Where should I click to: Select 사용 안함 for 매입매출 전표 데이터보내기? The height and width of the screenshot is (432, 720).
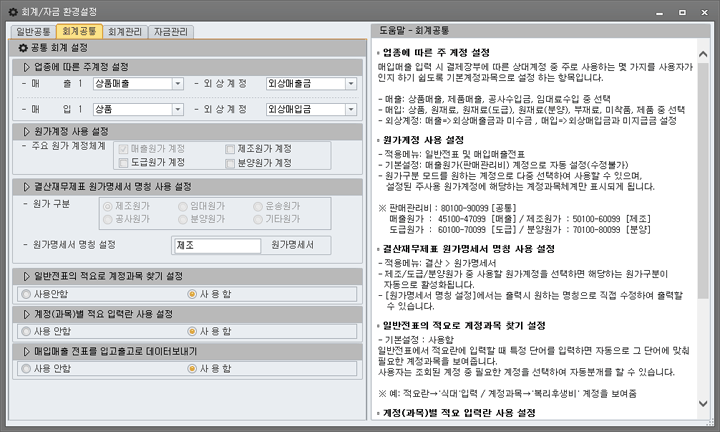[26, 369]
